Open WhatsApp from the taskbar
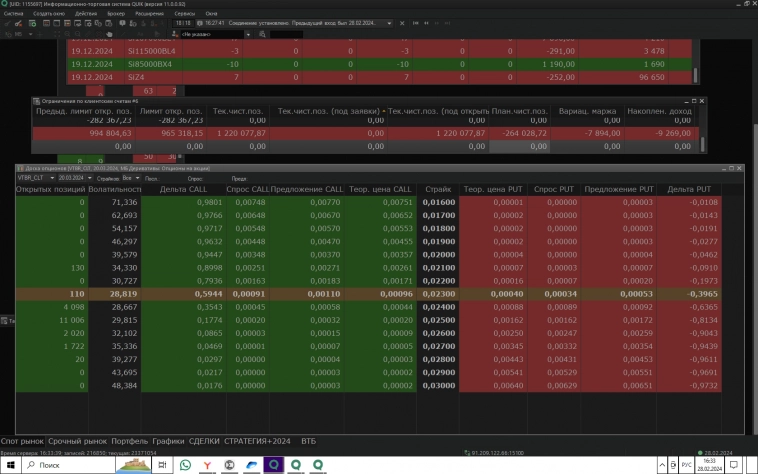The height and width of the screenshot is (474, 758). (186, 465)
